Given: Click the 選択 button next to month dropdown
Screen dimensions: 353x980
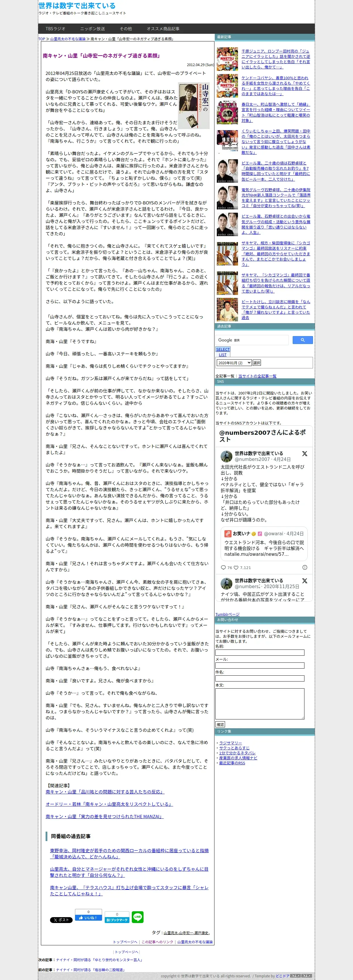Looking at the screenshot, I should tap(257, 363).
